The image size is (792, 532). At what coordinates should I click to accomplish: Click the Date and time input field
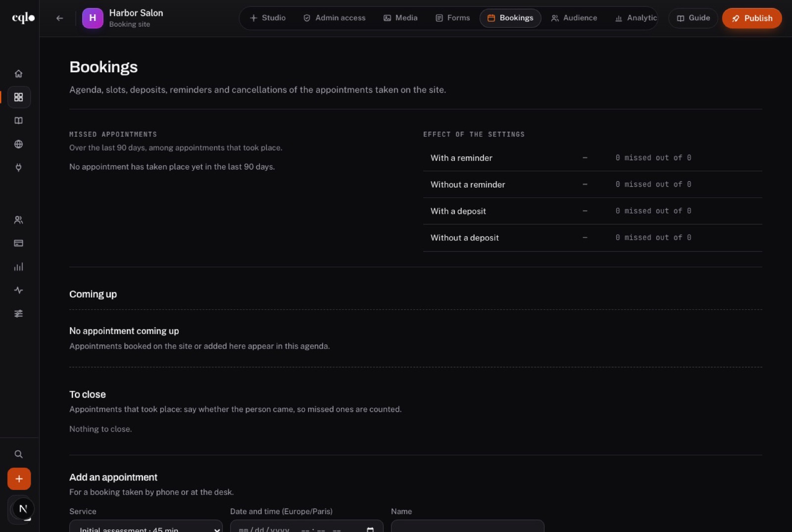pyautogui.click(x=307, y=526)
